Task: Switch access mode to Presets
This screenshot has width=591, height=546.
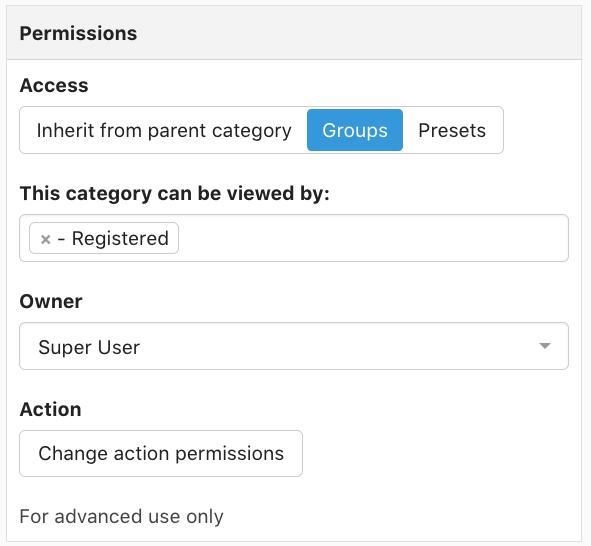Action: click(x=452, y=130)
